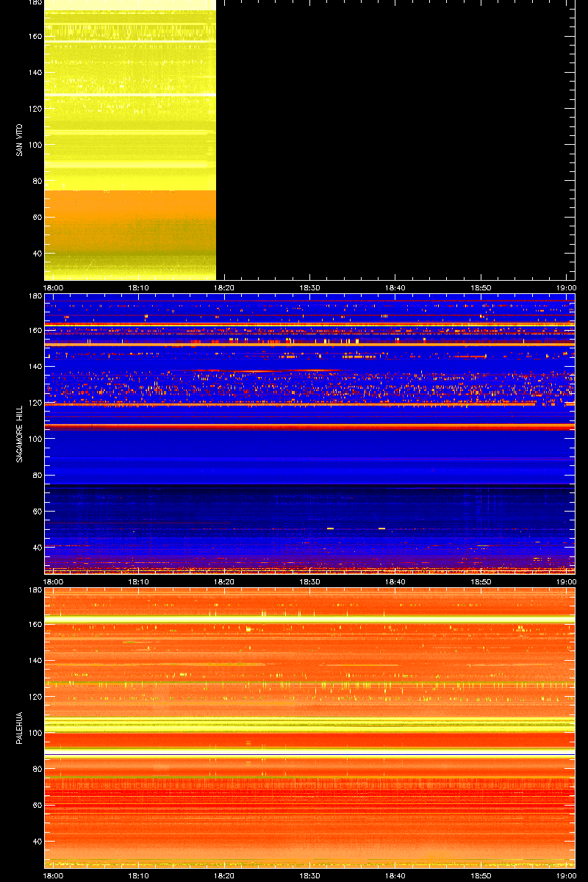Click the 100 frequency tick on Palehua axis

[35, 733]
